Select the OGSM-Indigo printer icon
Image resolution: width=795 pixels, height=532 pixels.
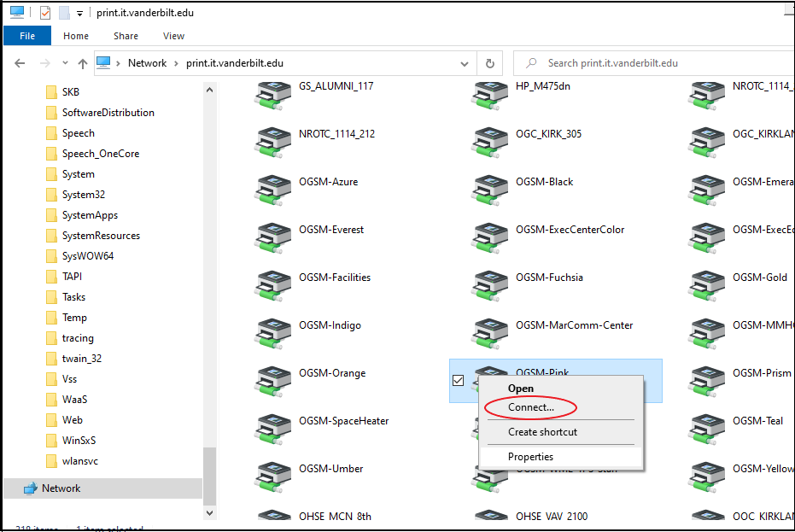[272, 334]
